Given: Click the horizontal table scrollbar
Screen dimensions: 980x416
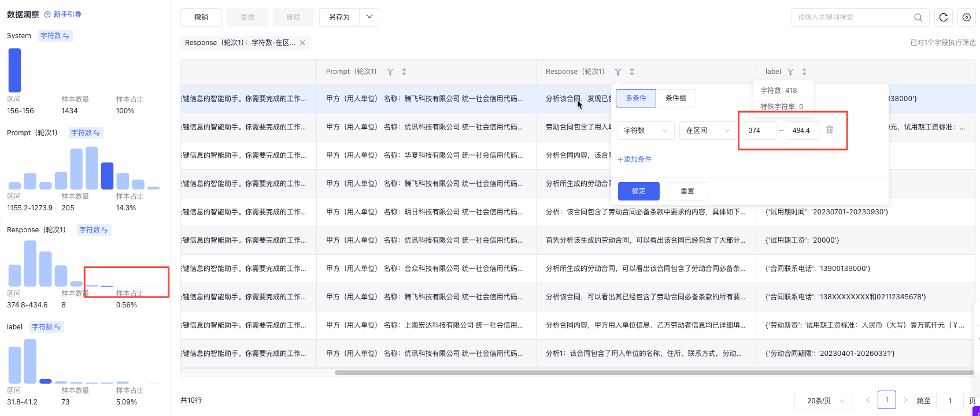Looking at the screenshot, I should [654, 373].
